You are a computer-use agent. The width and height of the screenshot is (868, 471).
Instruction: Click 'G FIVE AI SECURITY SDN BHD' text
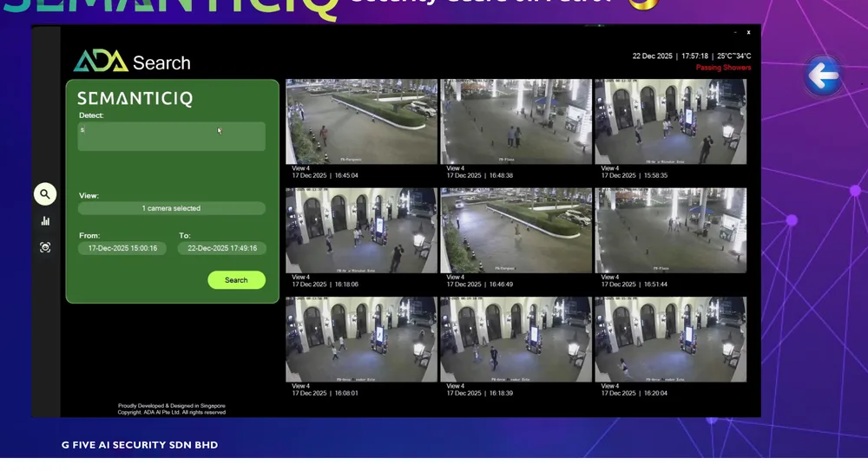[140, 445]
